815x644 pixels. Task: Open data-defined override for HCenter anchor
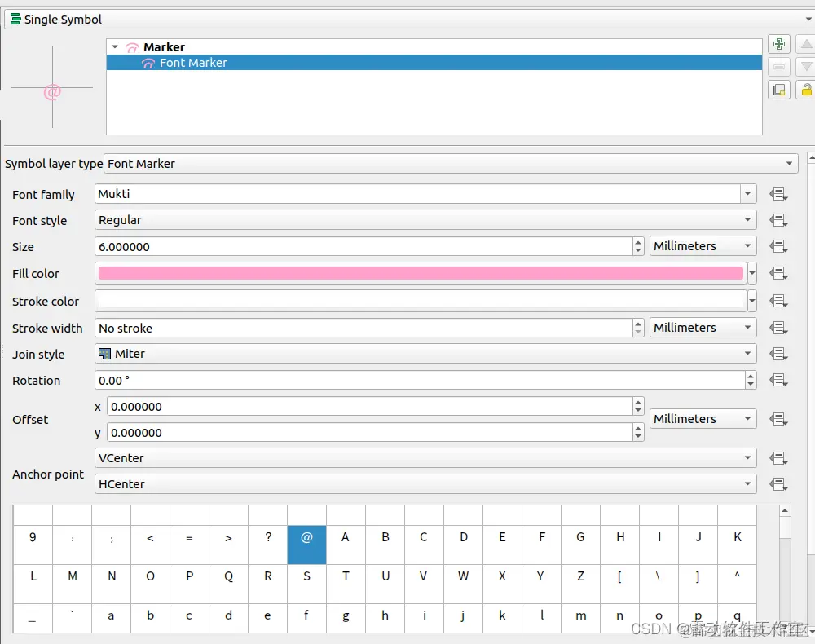pyautogui.click(x=778, y=484)
